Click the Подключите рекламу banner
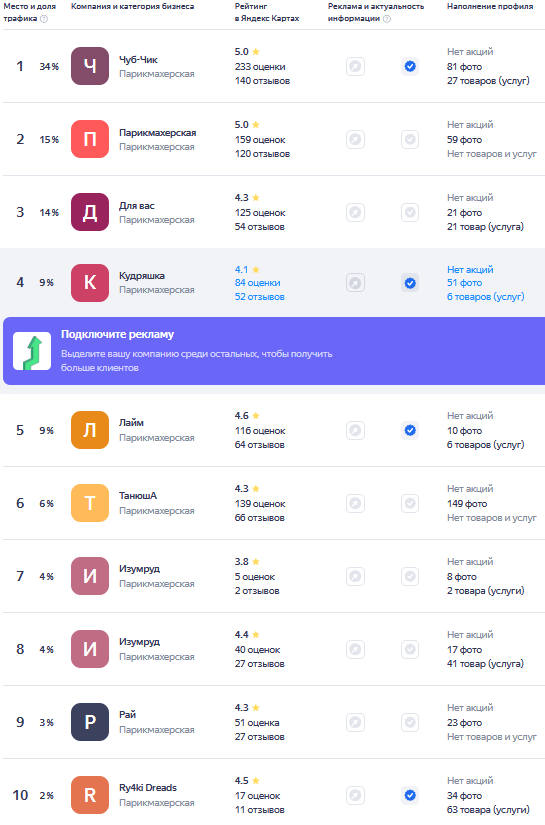Image resolution: width=545 pixels, height=825 pixels. [x=274, y=351]
